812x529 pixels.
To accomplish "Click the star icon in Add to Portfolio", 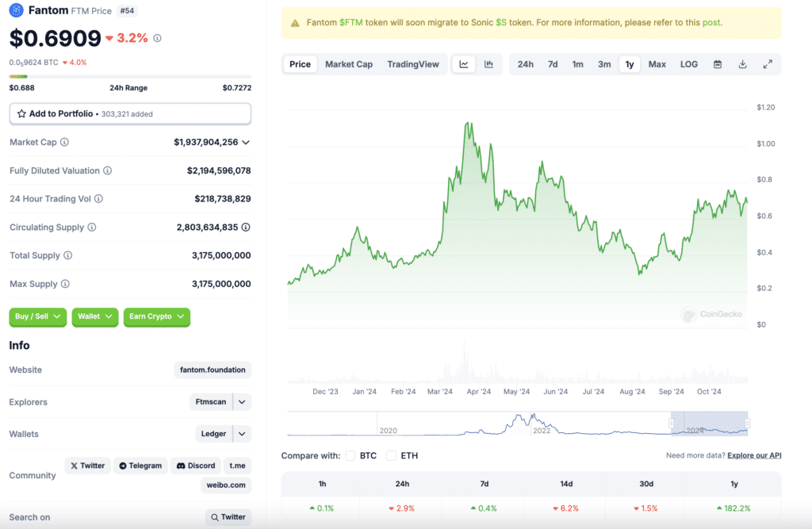I will 21,113.
